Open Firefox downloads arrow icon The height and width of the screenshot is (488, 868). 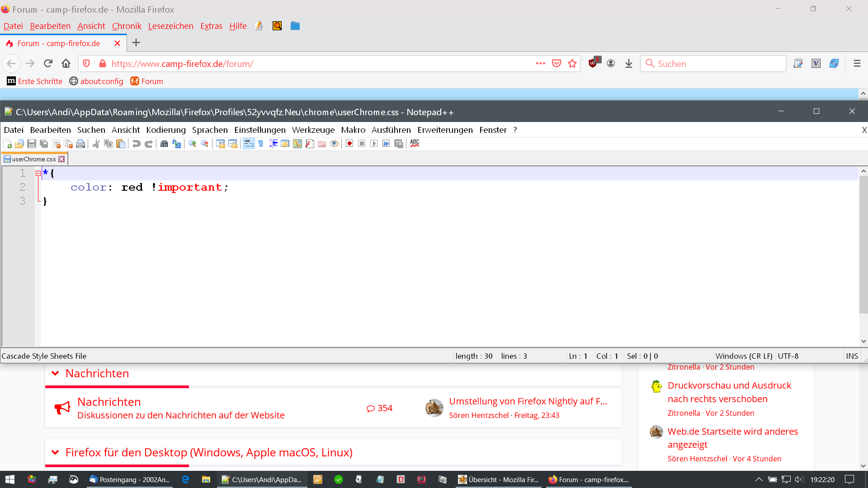tap(629, 64)
